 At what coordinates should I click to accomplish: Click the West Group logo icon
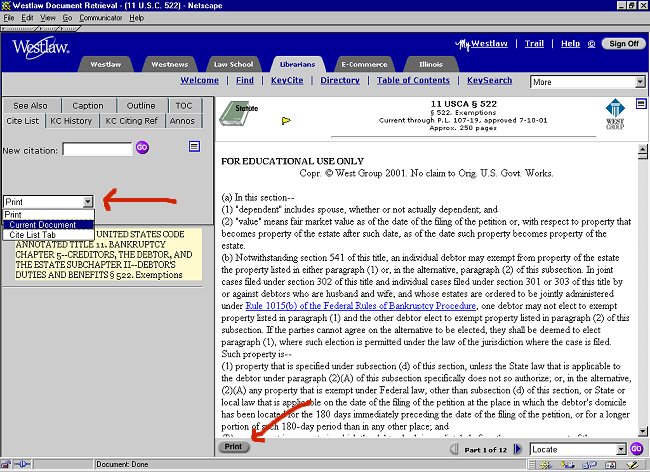coord(615,114)
